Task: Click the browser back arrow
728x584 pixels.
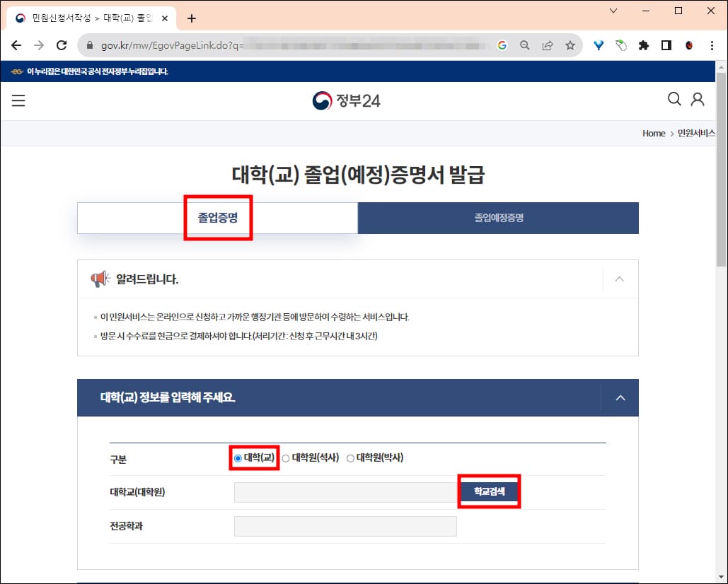Action: (x=16, y=45)
